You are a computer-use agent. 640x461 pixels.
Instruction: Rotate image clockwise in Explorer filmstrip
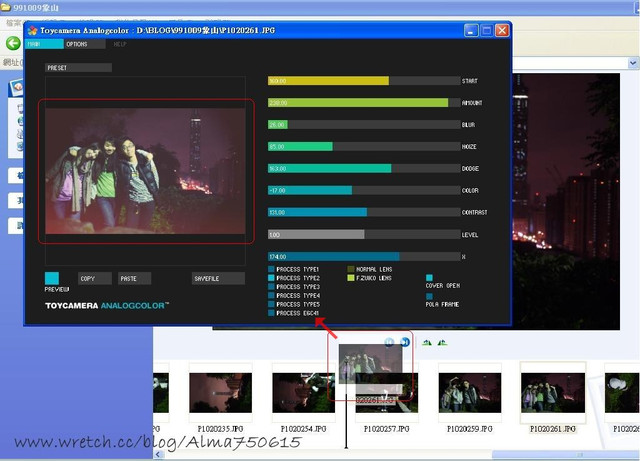[x=427, y=343]
